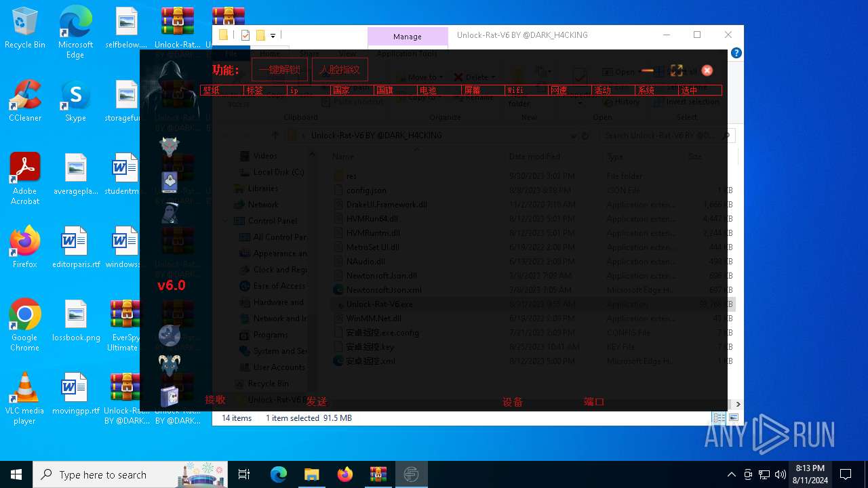Click the 国家 column header

tap(352, 90)
